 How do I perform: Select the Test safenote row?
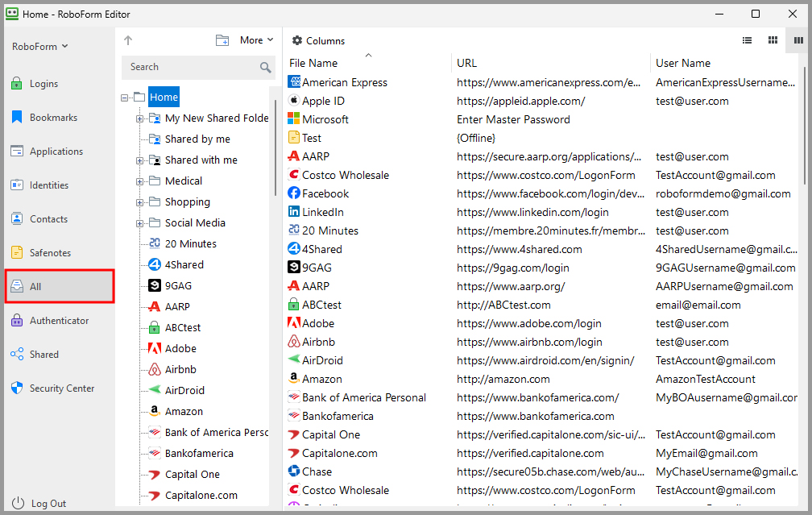pos(541,138)
